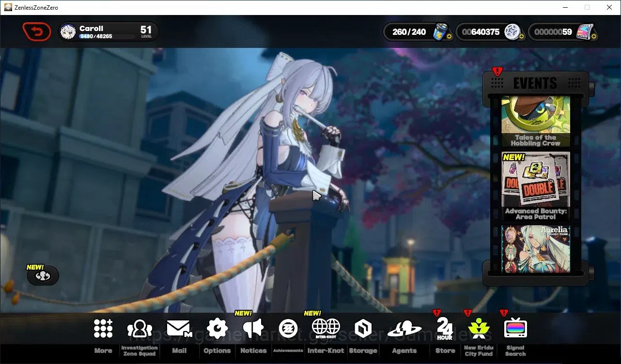Click the battery charge 260/240 counter
The image size is (621, 364).
[x=409, y=32]
